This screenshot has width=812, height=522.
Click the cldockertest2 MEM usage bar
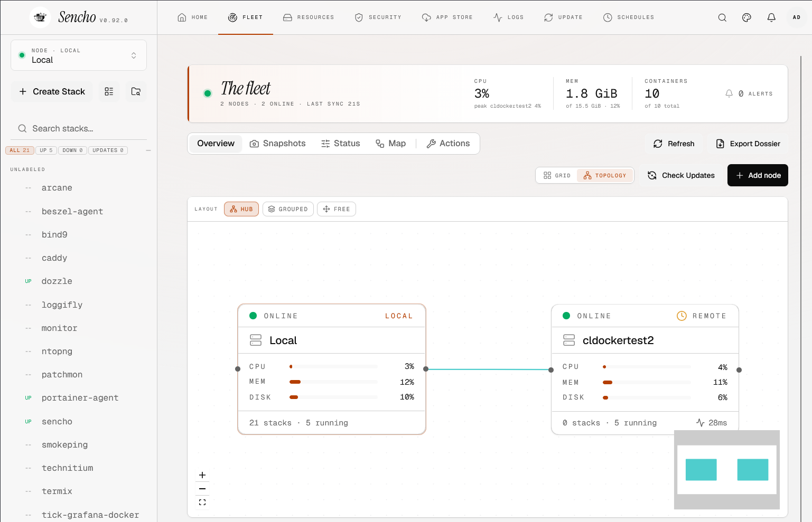coord(647,382)
